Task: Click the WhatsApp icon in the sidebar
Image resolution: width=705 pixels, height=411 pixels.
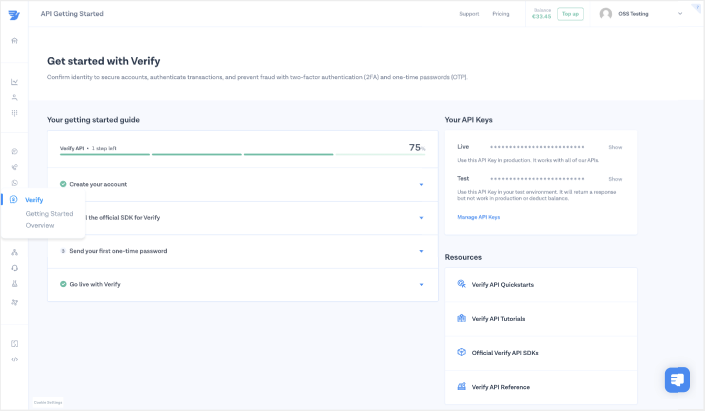Action: click(x=14, y=183)
